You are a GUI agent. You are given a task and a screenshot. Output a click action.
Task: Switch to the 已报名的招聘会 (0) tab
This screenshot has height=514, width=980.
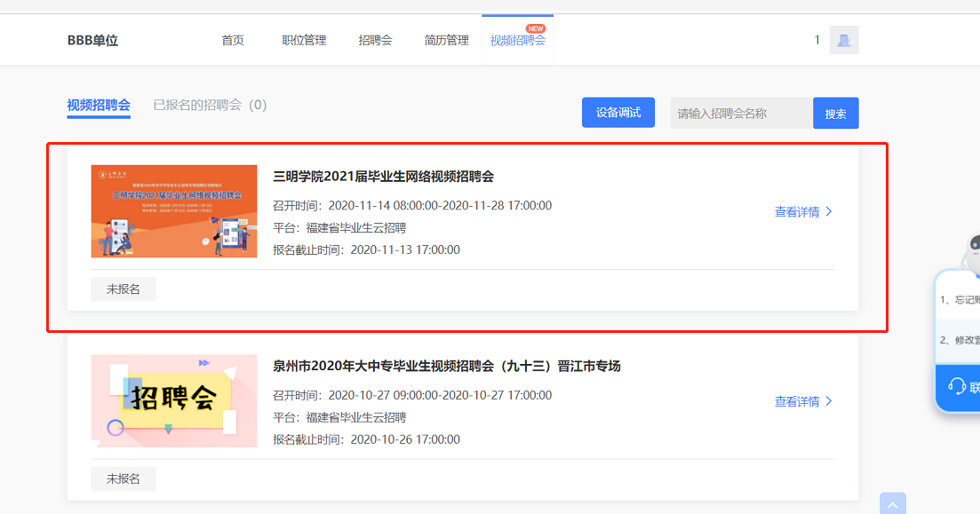[210, 105]
